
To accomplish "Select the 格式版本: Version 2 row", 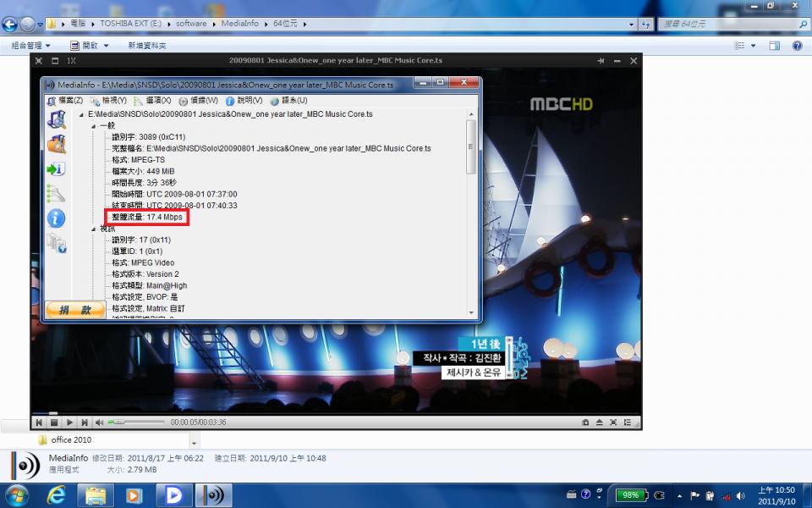I will click(145, 273).
